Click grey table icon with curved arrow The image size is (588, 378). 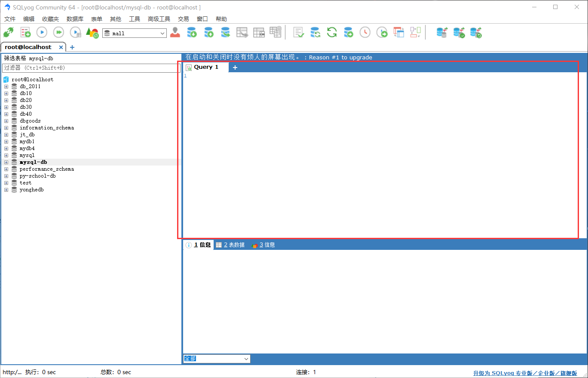[242, 33]
